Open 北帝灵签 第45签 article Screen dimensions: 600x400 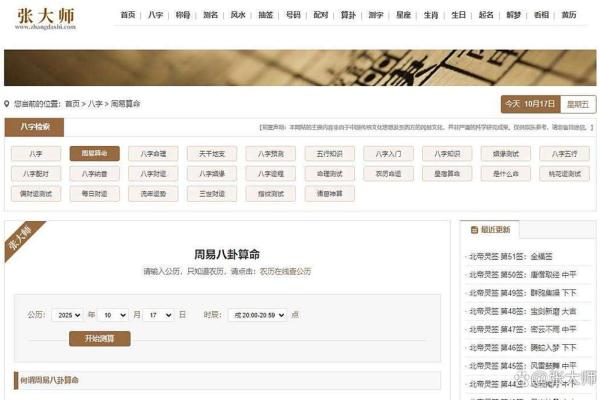click(523, 366)
